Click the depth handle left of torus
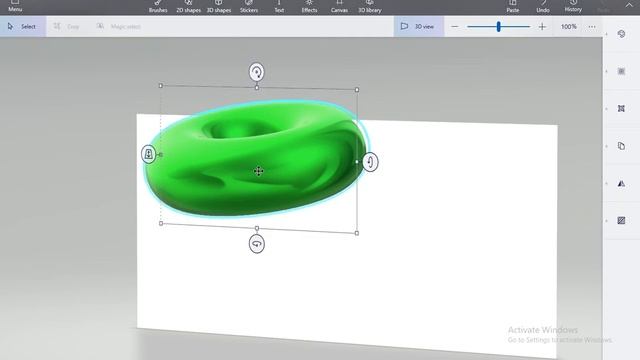Screen dimensions: 640x360 (x=149, y=154)
